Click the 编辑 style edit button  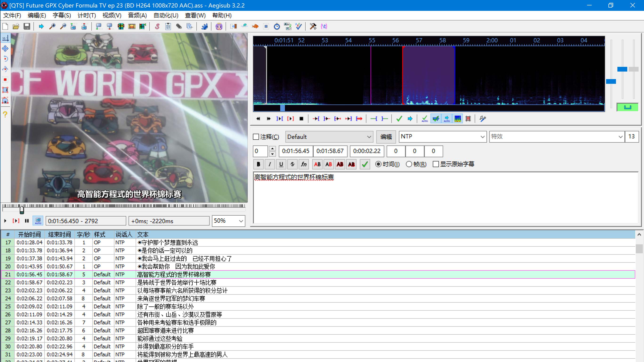click(386, 137)
